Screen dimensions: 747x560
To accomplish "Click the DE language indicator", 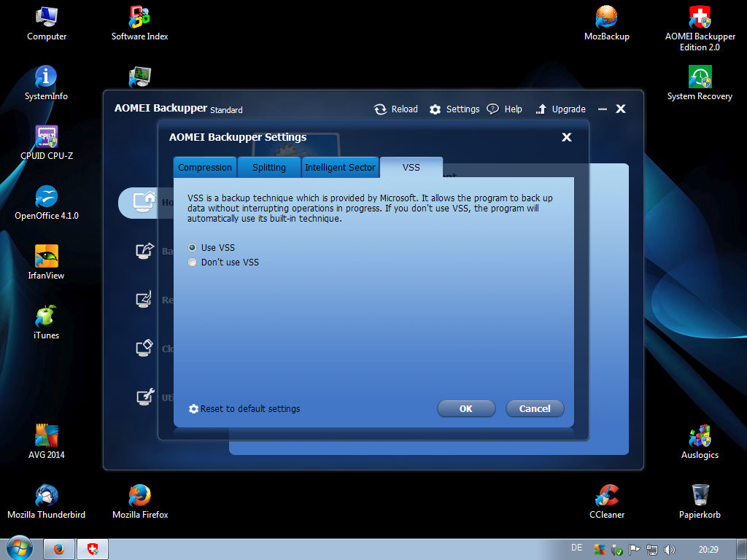I will coord(576,548).
